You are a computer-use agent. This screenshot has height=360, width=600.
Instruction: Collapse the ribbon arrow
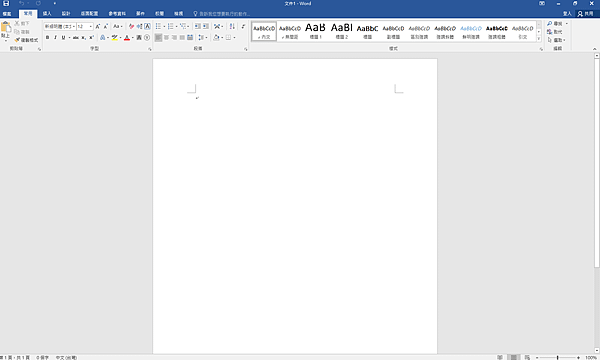click(594, 49)
